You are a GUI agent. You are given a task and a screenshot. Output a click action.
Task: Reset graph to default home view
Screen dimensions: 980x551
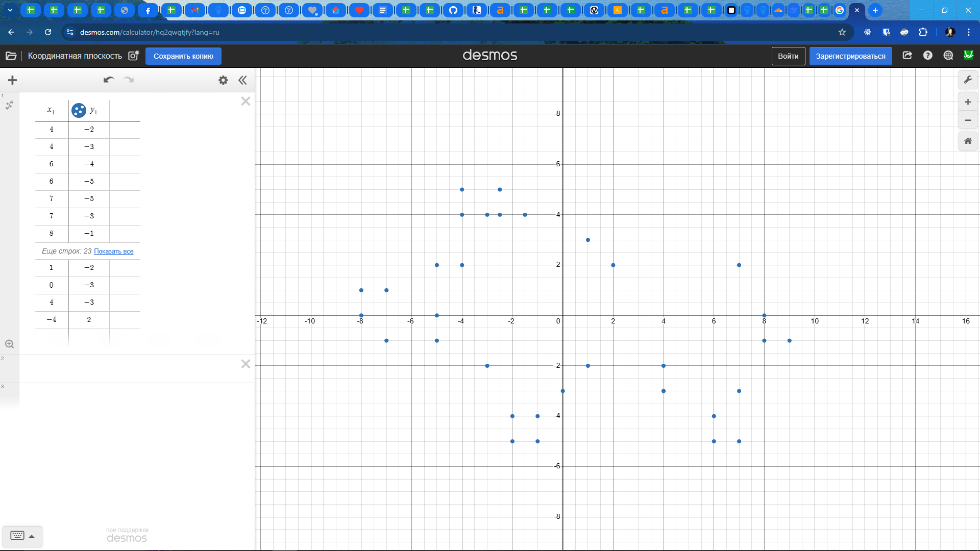click(x=968, y=141)
